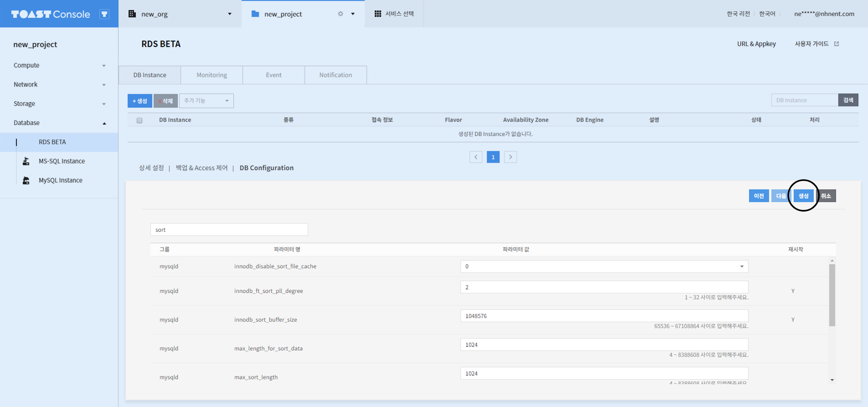
Task: Click the DB Engine column header
Action: (590, 120)
